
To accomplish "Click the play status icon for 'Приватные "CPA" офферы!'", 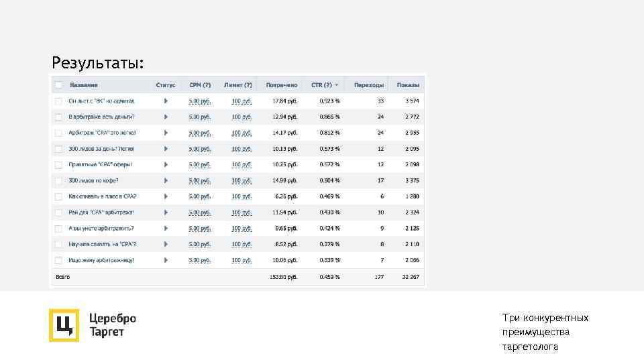I will point(166,165).
